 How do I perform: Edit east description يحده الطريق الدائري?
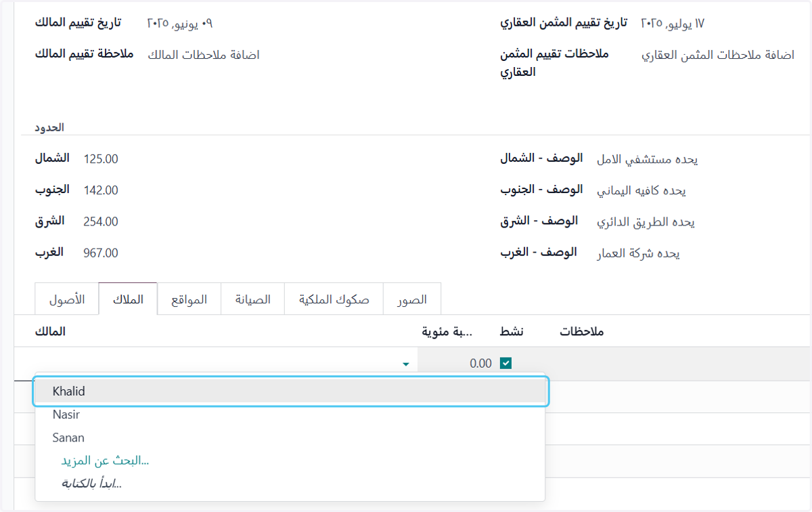(x=646, y=222)
